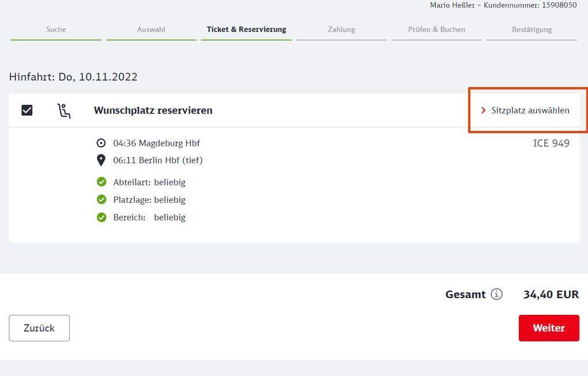This screenshot has height=376, width=588.
Task: Click the green checkmark beside Bereich
Action: [101, 217]
